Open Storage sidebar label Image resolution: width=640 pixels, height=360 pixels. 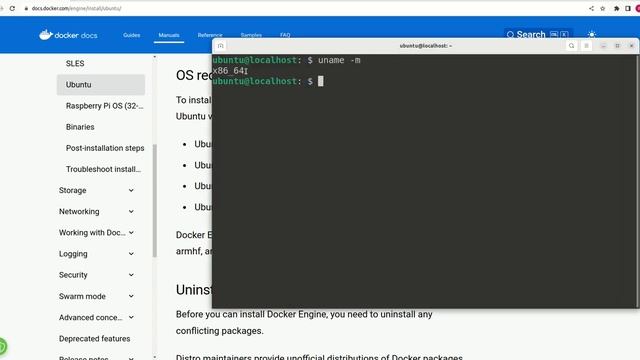72,190
